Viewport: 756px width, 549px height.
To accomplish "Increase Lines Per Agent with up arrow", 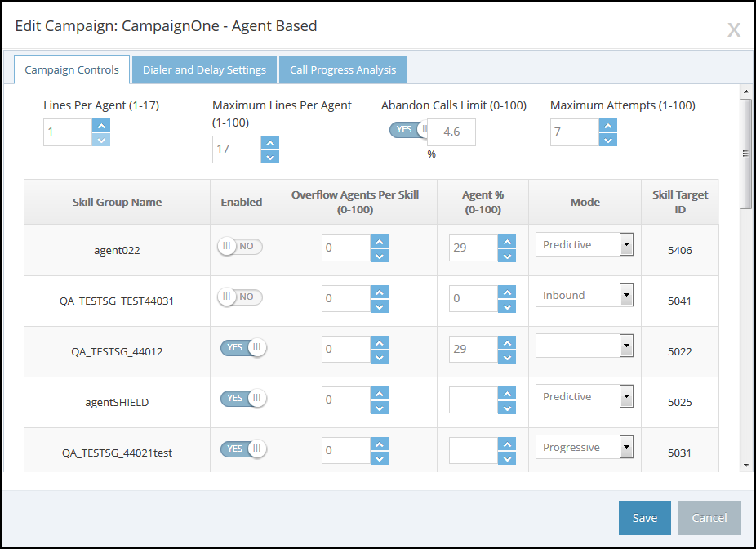I will 100,125.
